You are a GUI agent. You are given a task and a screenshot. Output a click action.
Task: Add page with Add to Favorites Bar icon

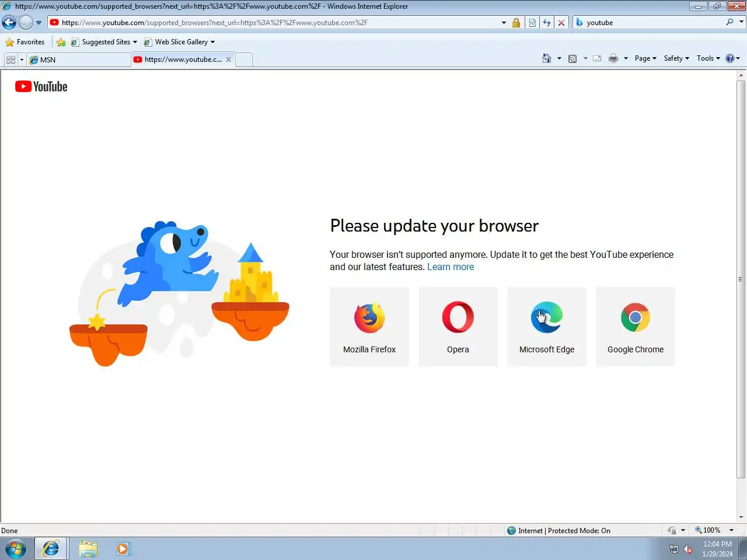pos(61,42)
